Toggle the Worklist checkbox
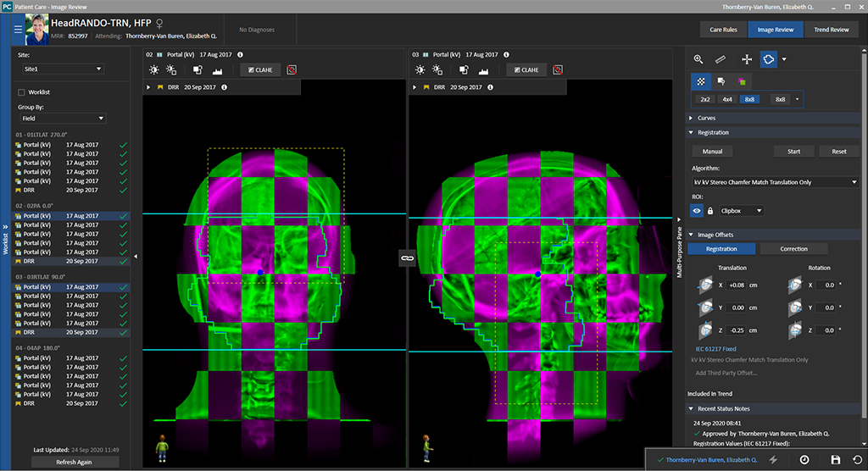This screenshot has width=868, height=471. pyautogui.click(x=21, y=92)
